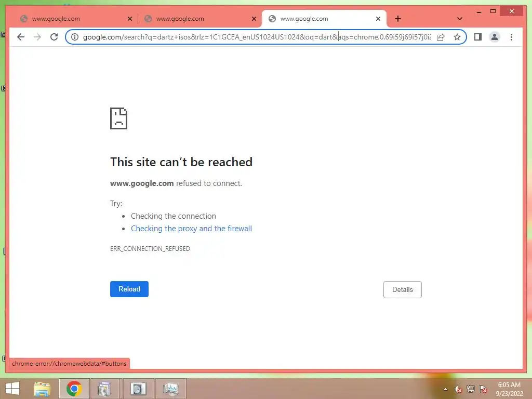The height and width of the screenshot is (399, 532).
Task: Close the second www.google.com tab
Action: click(254, 19)
